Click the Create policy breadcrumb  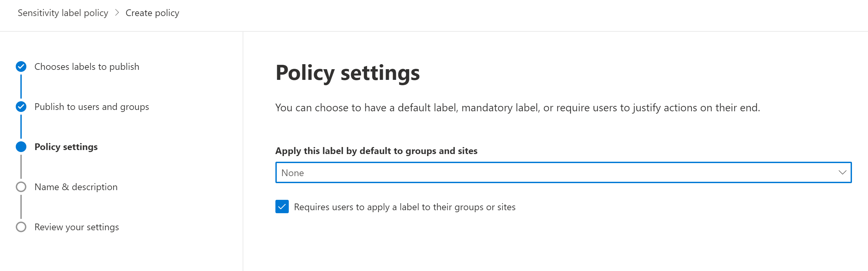click(152, 13)
